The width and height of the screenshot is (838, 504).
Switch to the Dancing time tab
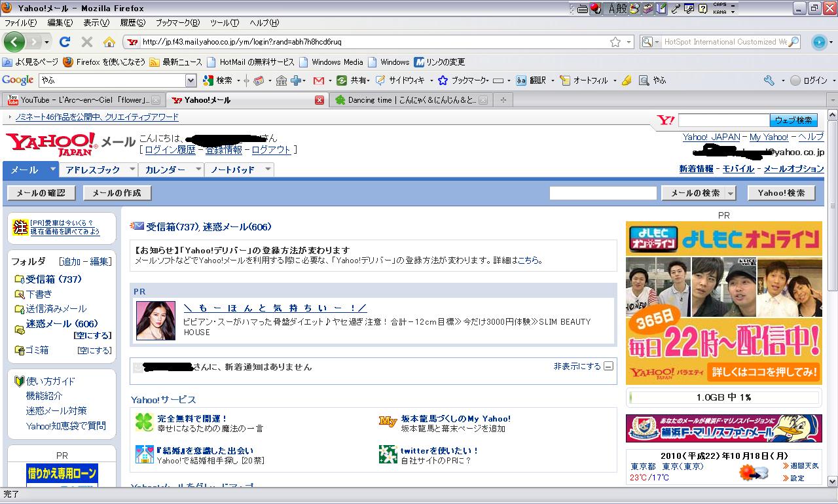coord(411,100)
